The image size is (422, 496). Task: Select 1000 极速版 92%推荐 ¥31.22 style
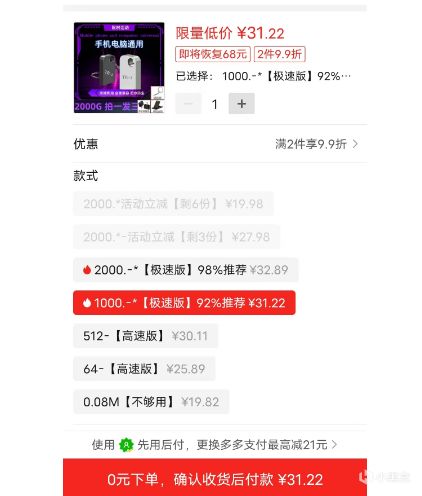(184, 303)
